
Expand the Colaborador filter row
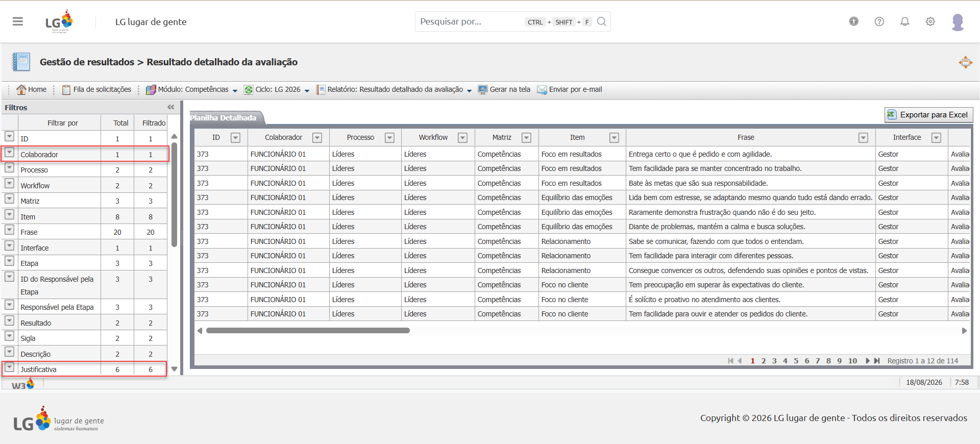[9, 152]
